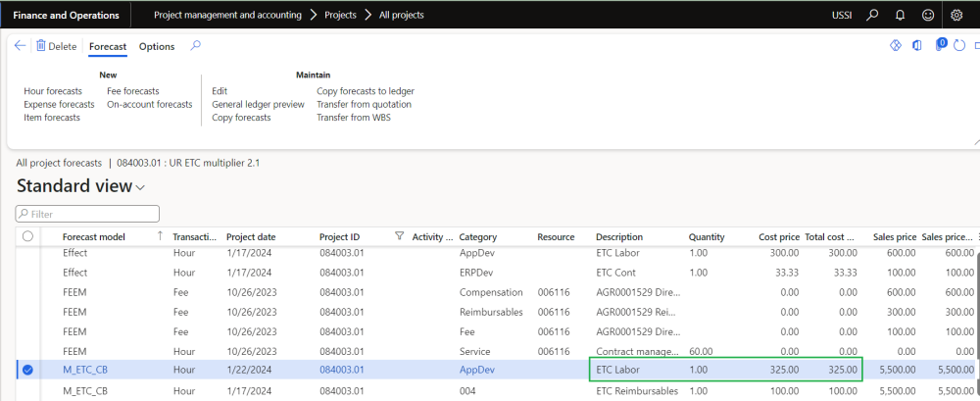
Task: Expand the Standard view dropdown
Action: click(x=140, y=187)
